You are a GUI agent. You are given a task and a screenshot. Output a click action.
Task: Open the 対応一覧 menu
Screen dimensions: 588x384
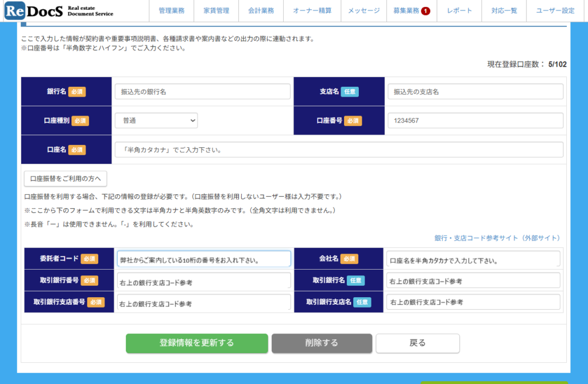[504, 11]
